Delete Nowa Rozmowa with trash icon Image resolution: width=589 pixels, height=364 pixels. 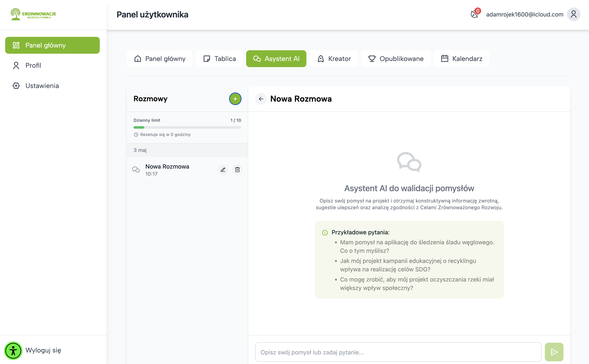237,170
